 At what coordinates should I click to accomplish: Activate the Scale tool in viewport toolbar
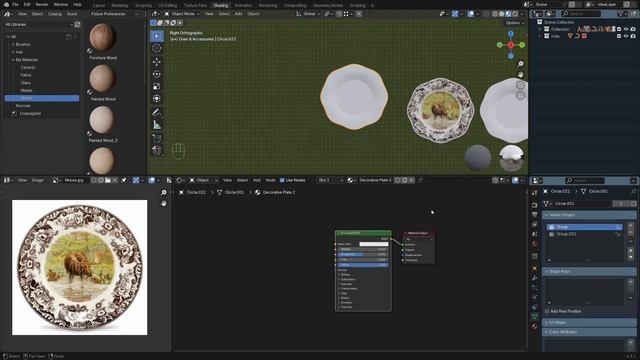157,87
